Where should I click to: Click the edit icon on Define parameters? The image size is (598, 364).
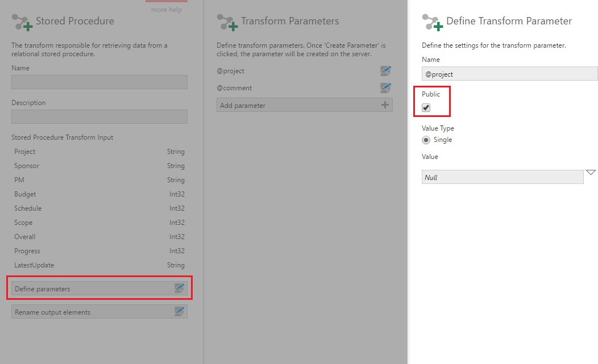click(180, 288)
